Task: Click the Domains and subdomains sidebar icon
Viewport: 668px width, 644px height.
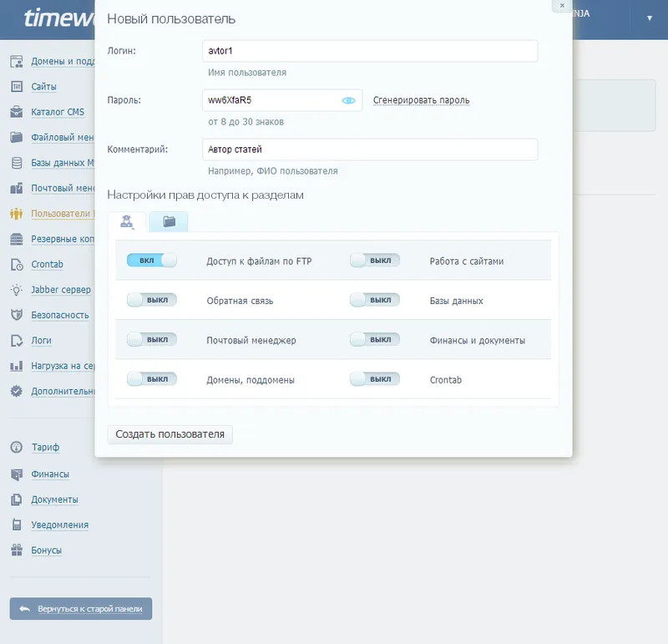Action: tap(16, 61)
